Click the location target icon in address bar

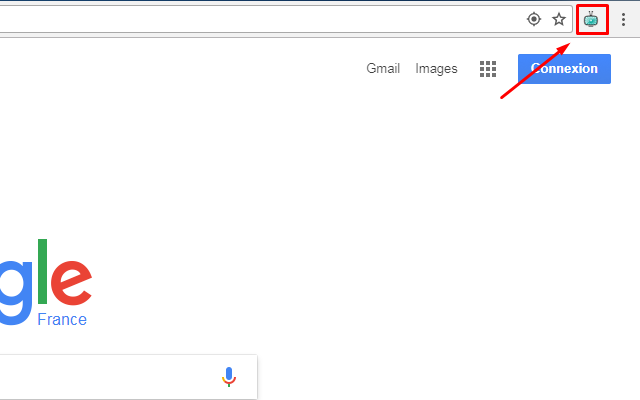point(534,19)
